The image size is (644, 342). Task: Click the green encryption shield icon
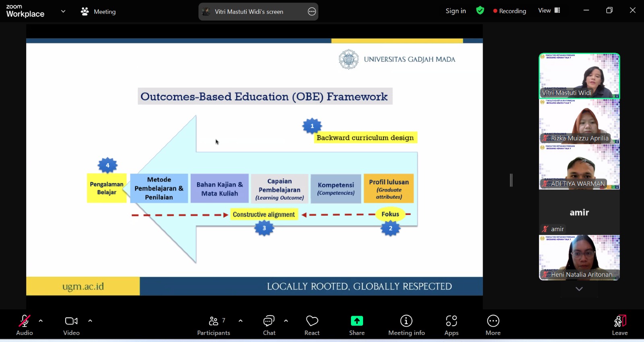[480, 11]
